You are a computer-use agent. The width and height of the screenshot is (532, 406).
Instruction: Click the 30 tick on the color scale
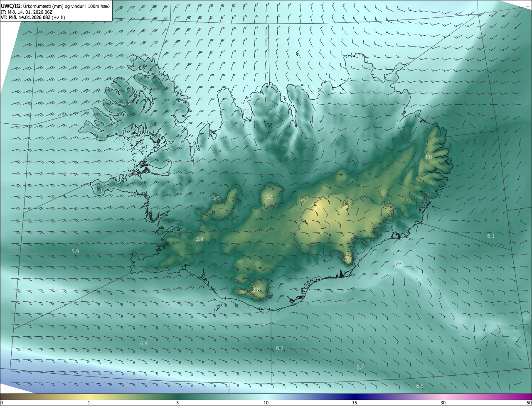click(x=443, y=403)
